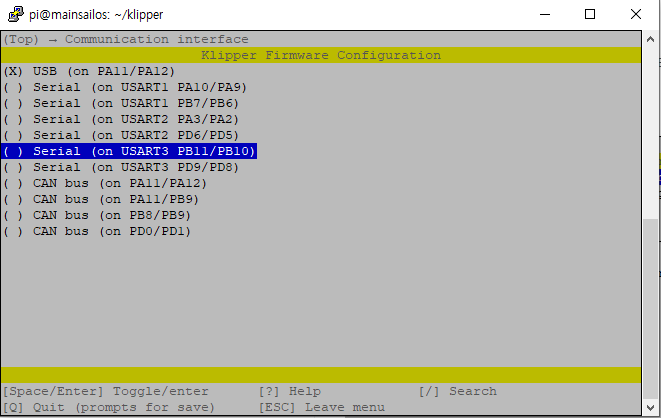Choose CAN bus on PB8/PB9

[x=97, y=215]
